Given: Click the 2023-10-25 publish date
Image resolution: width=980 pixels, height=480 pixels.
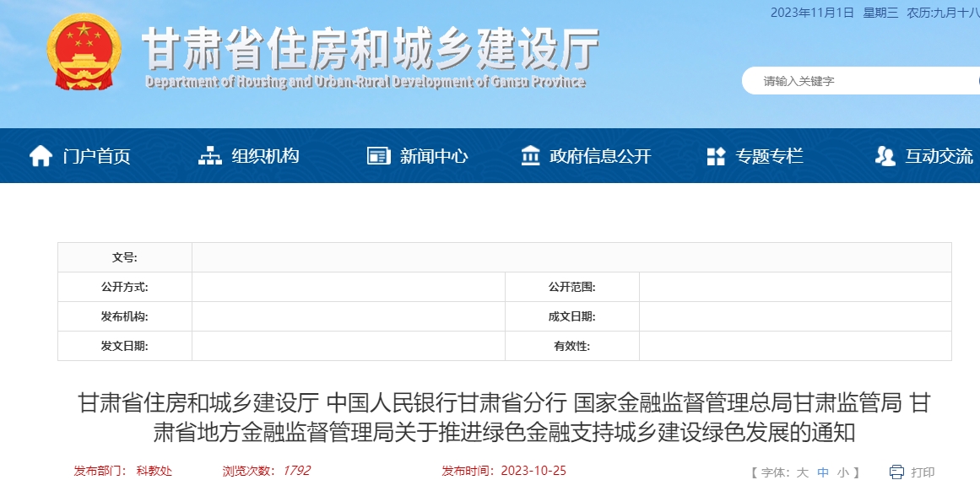Looking at the screenshot, I should (533, 471).
